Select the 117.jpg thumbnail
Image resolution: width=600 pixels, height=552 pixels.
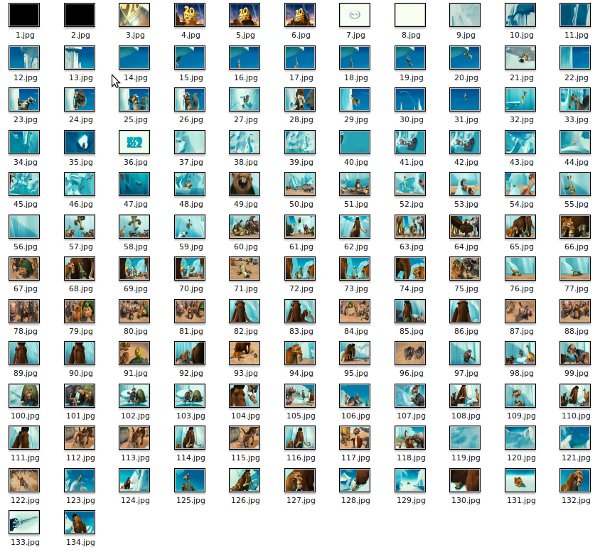click(x=355, y=438)
